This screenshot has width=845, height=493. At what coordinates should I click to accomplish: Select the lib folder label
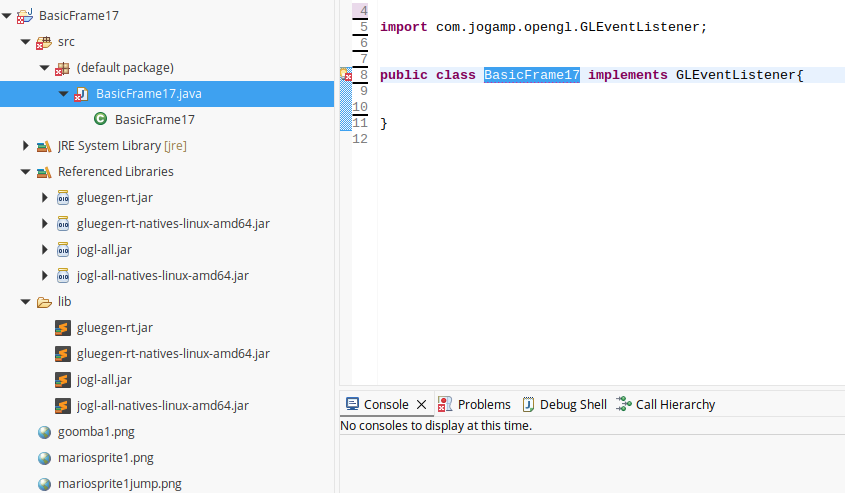click(64, 301)
